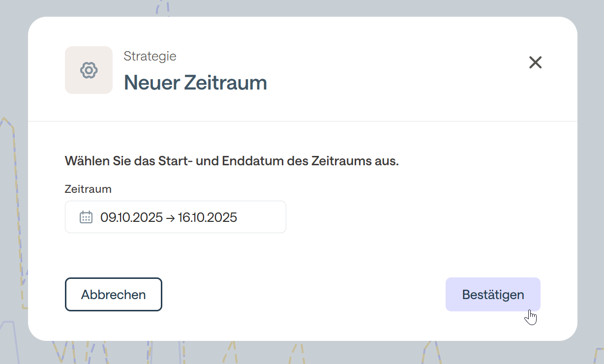
Task: Click the dimmed backdrop outside the dialog
Action: (590, 148)
